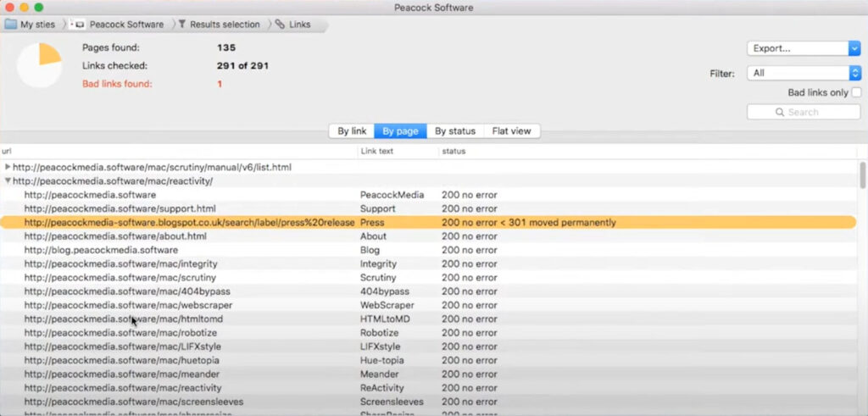
Task: Switch to By link view
Action: (352, 131)
